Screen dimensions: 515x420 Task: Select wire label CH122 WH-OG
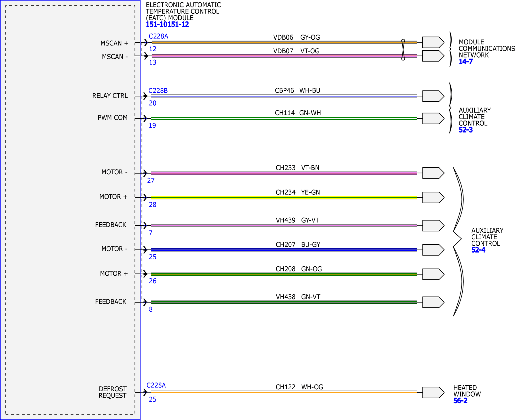(299, 387)
